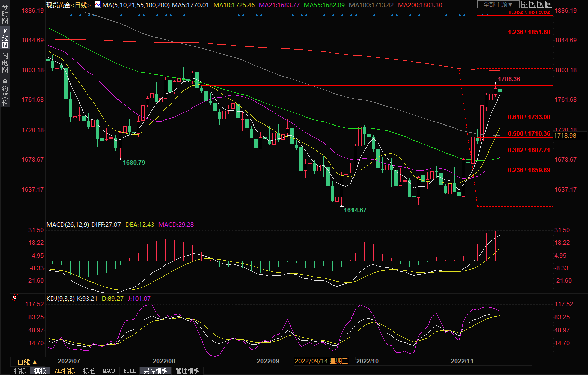
Task: Open 管理模板 template manager
Action: coord(187,371)
